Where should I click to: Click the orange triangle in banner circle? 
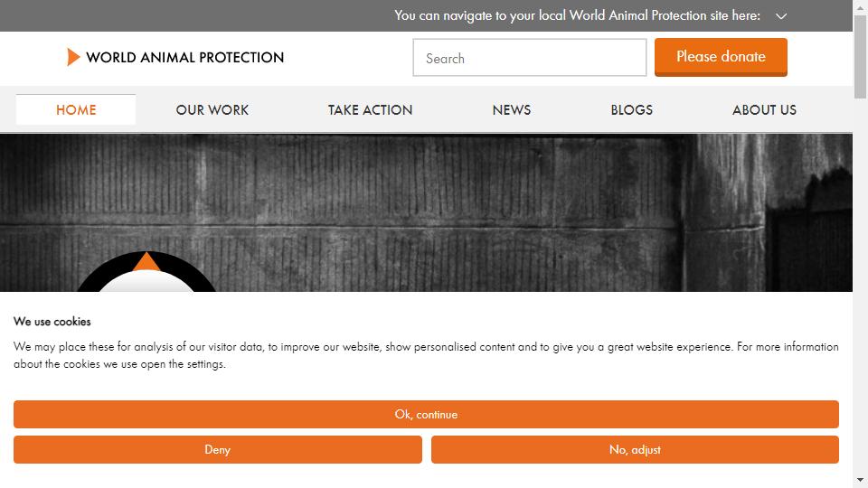146,262
